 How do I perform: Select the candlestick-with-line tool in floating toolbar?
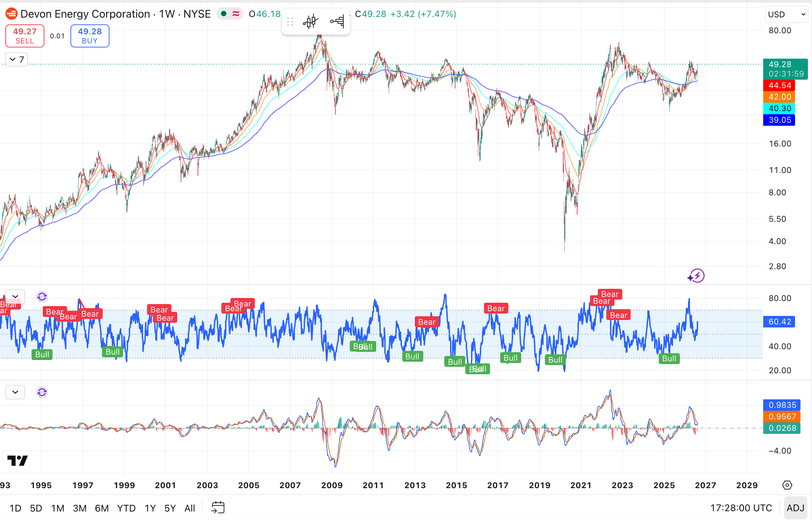pos(310,22)
